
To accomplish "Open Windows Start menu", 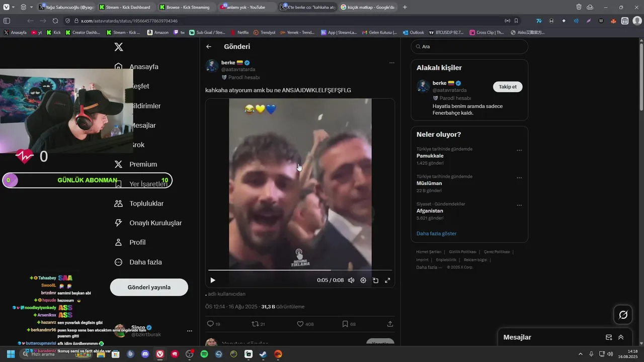I will coord(11,354).
